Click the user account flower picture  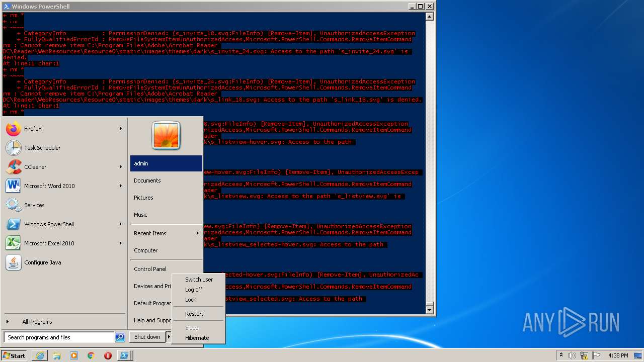(166, 136)
